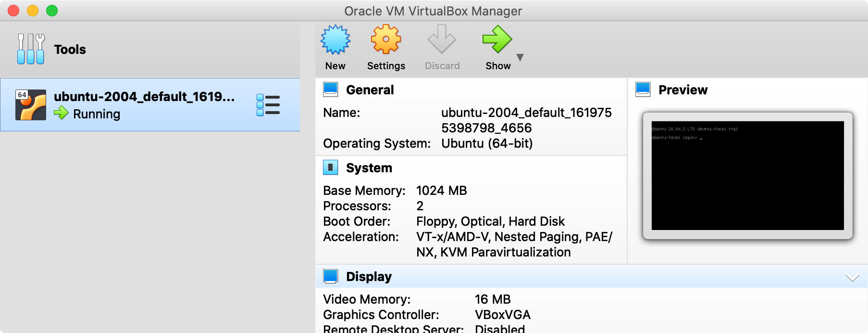Click the Ubuntu 64-bit OS icon
Image resolution: width=868 pixels, height=333 pixels.
click(x=31, y=105)
